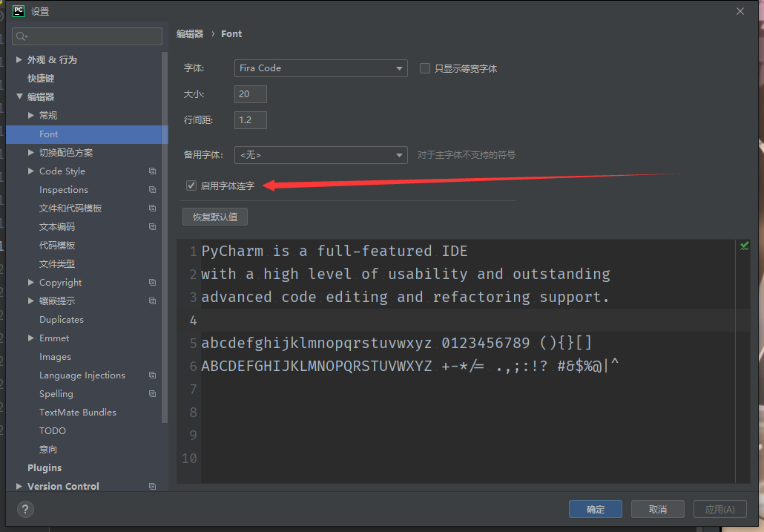
Task: Click project-level icon beside 镶嵌提示
Action: (153, 301)
